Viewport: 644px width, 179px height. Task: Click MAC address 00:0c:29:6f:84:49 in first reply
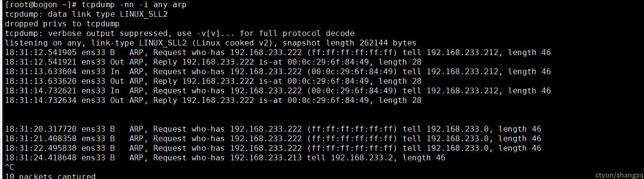click(328, 62)
